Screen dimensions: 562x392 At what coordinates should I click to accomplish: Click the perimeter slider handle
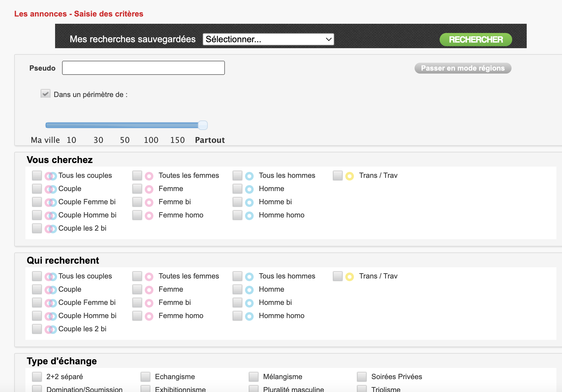pyautogui.click(x=203, y=125)
